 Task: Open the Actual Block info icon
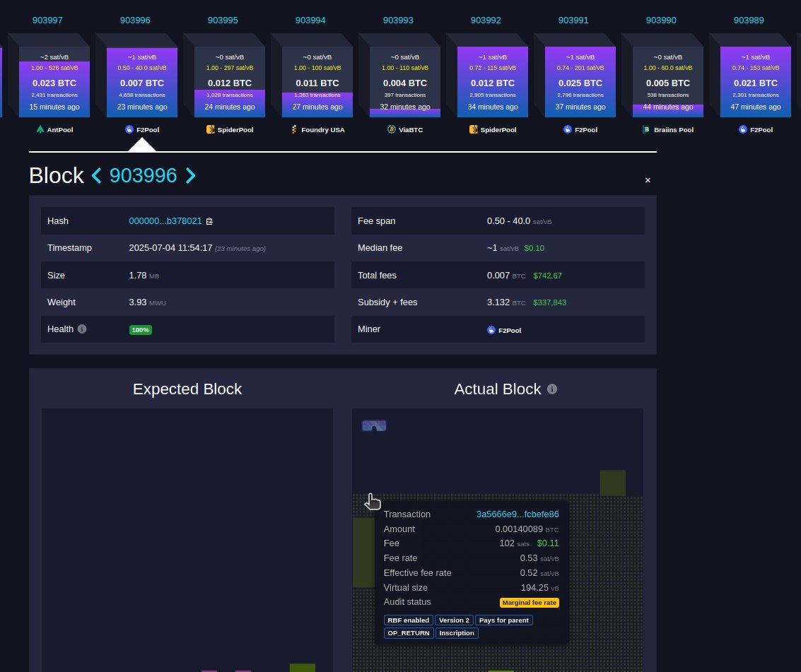click(551, 389)
